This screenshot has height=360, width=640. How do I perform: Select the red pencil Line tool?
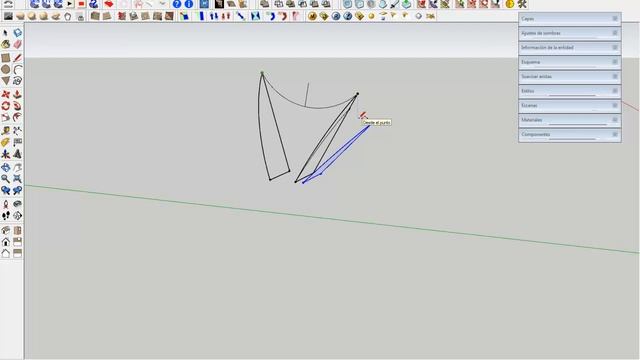[17, 58]
